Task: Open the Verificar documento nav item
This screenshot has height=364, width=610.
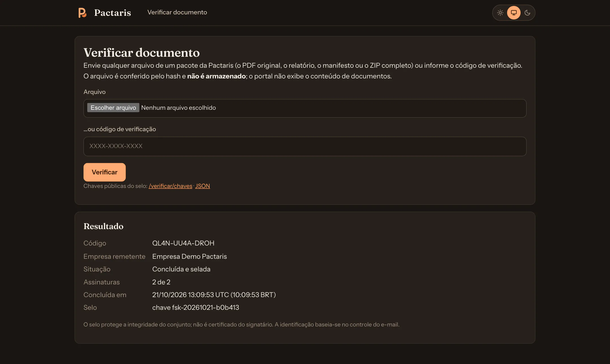Action: (x=177, y=12)
